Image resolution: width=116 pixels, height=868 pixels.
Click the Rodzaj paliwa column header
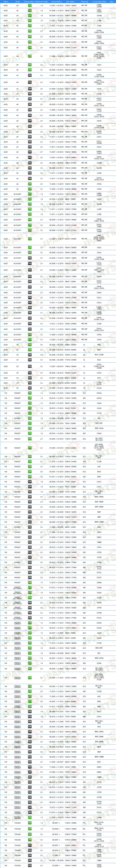tap(29, 1)
